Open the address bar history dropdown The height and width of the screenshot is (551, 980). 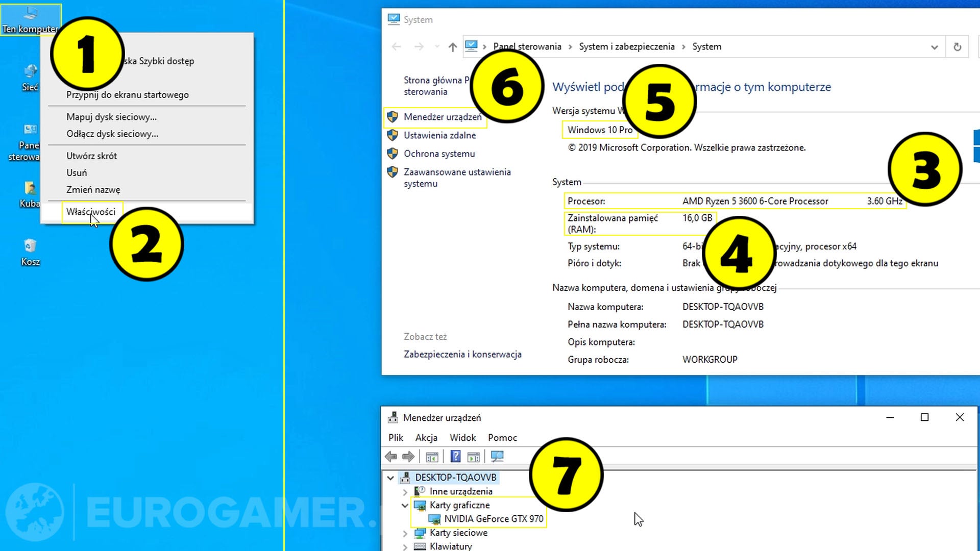pos(935,47)
